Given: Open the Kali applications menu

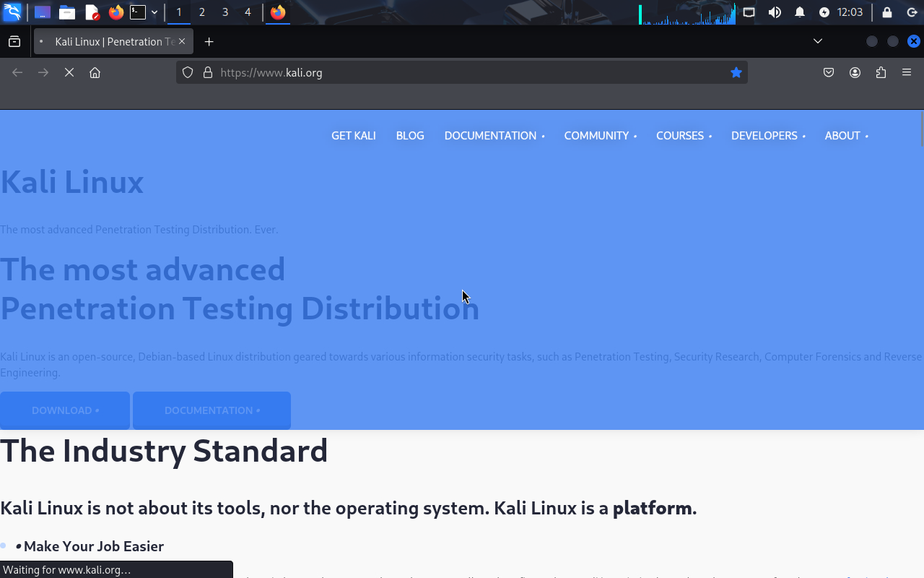Looking at the screenshot, I should click(12, 12).
